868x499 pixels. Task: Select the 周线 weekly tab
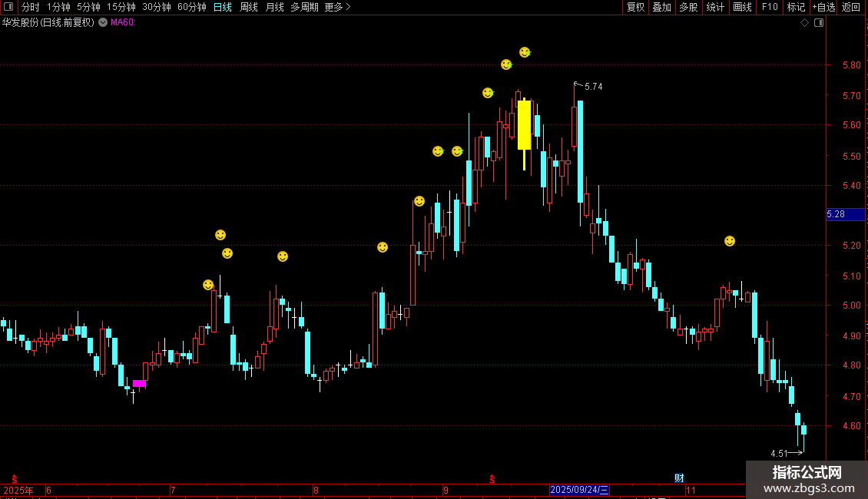point(249,7)
